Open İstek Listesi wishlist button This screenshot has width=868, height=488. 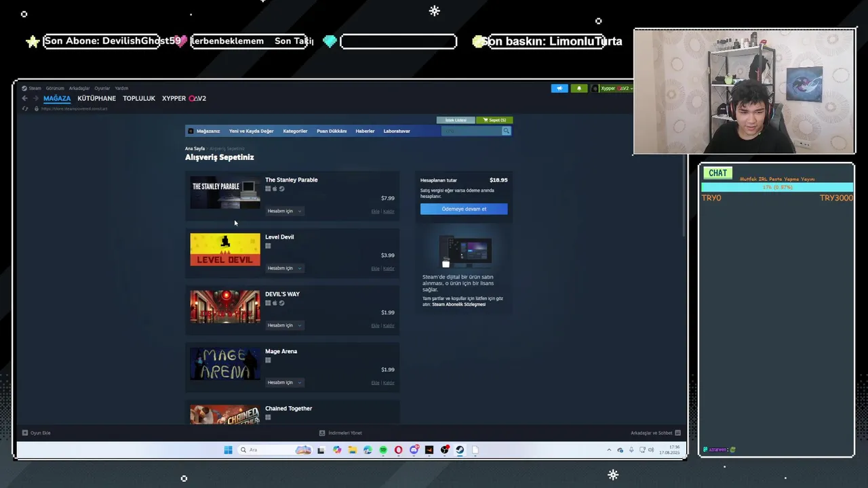[456, 120]
